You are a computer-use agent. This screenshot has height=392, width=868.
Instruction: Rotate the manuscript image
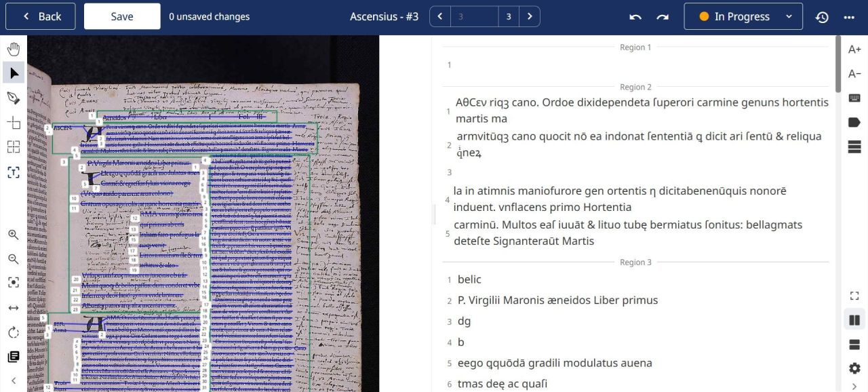14,332
